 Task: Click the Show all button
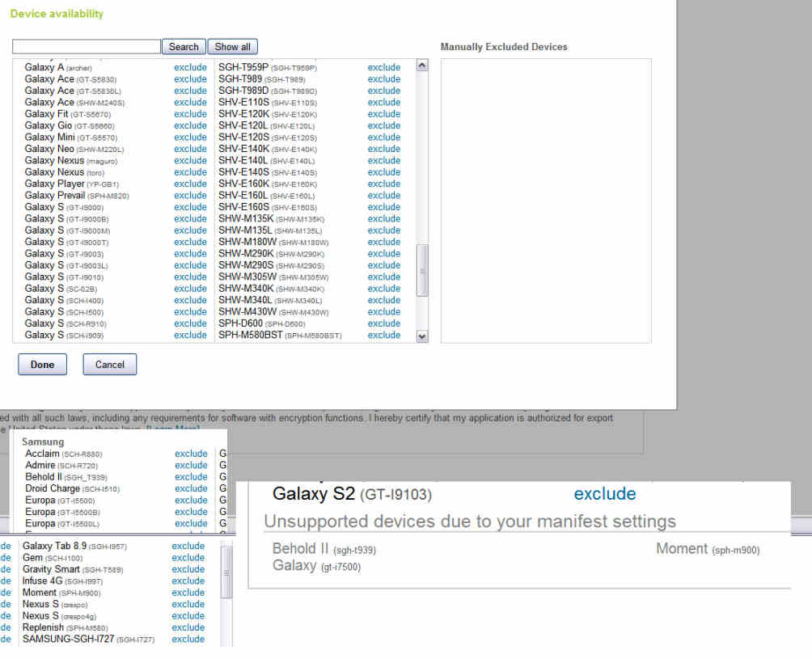(x=232, y=47)
